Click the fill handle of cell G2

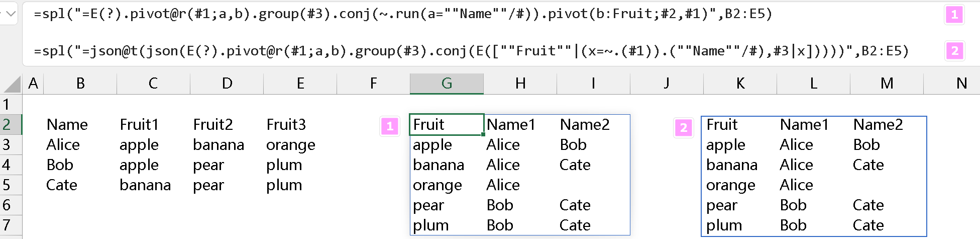483,134
